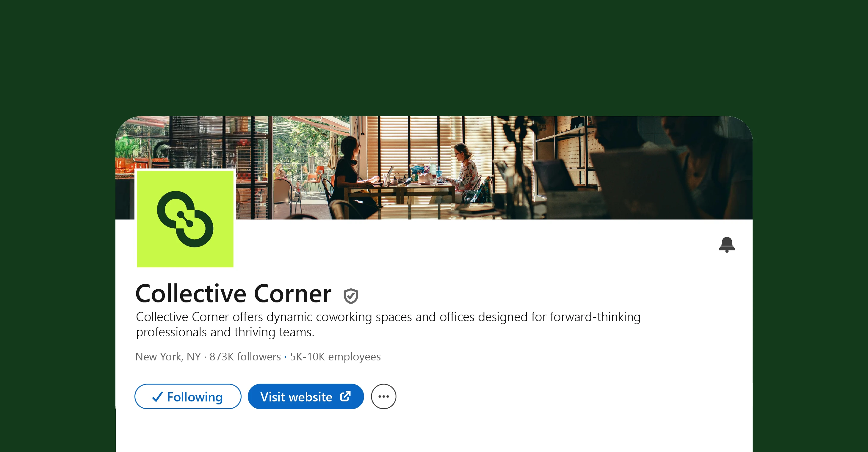
Task: Open the Collective Corner green logo
Action: 185,219
